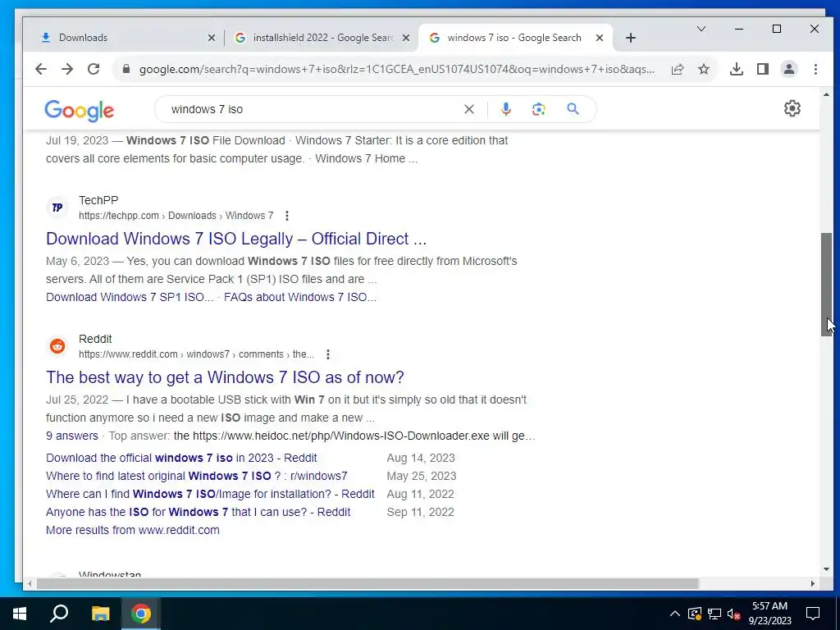
Task: Open Chrome downloads tray icon
Action: (x=736, y=69)
